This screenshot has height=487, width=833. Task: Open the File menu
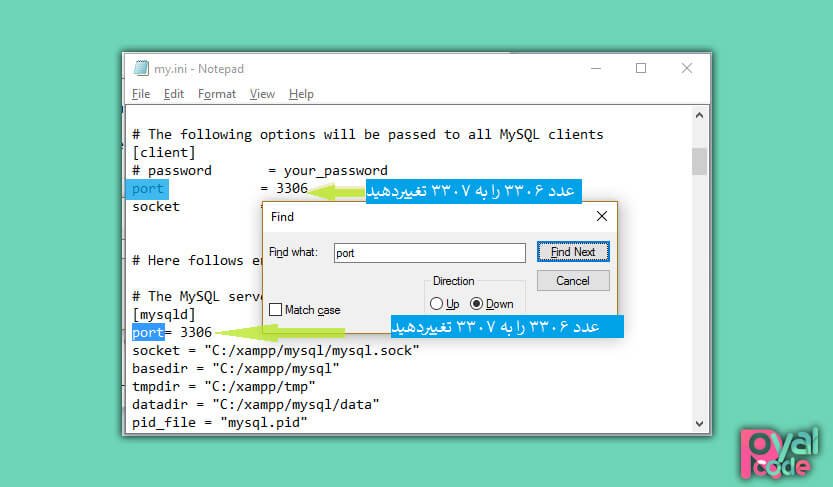click(141, 94)
